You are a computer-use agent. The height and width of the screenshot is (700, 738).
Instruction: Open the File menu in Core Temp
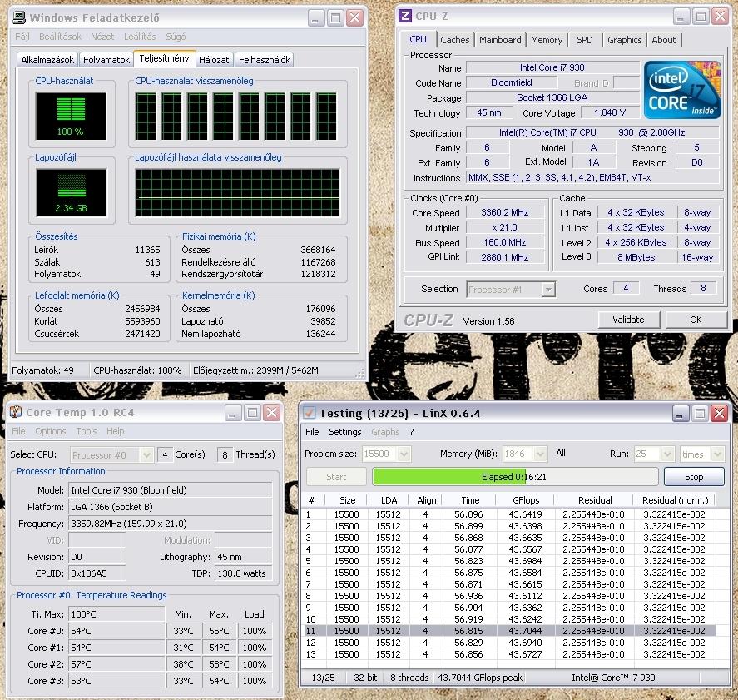click(19, 431)
